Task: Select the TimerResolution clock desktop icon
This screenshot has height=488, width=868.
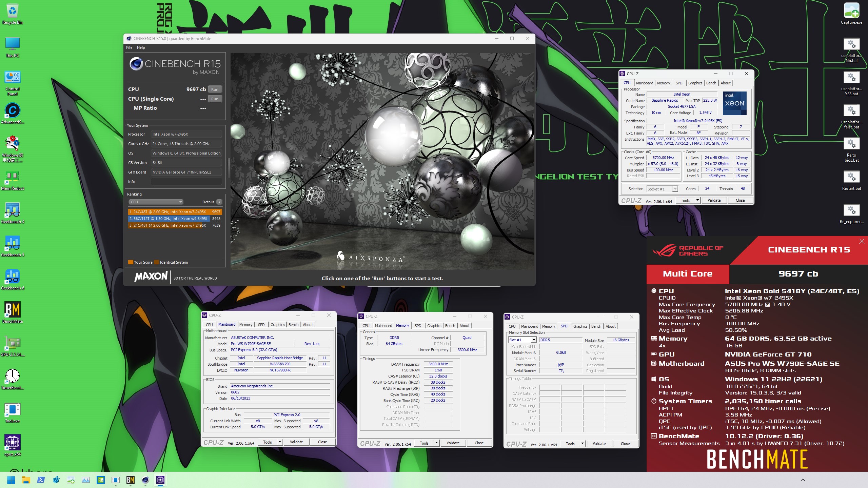Action: (13, 379)
